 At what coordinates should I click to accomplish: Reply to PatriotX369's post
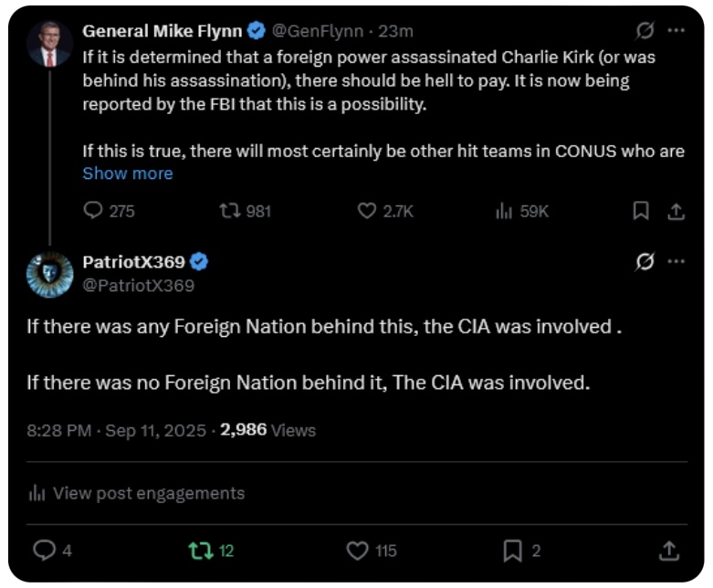point(45,551)
